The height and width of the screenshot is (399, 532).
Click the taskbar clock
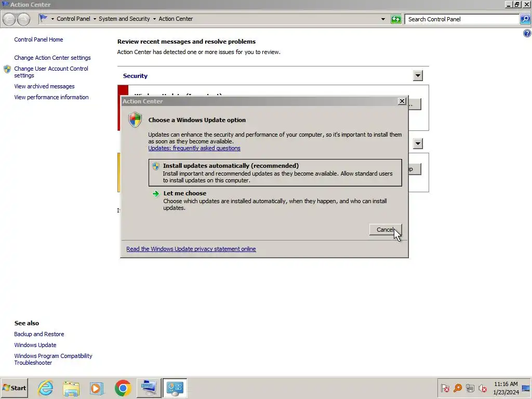[506, 388]
